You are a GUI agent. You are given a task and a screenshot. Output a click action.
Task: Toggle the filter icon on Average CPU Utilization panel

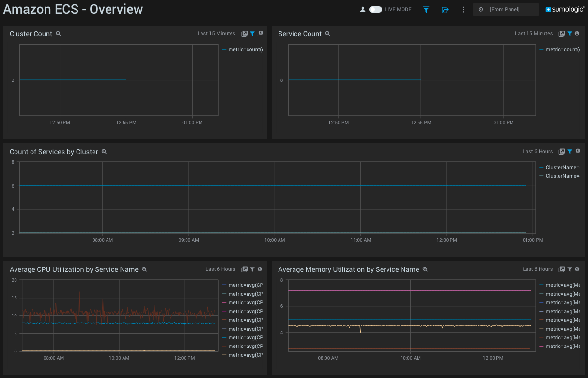(x=252, y=269)
